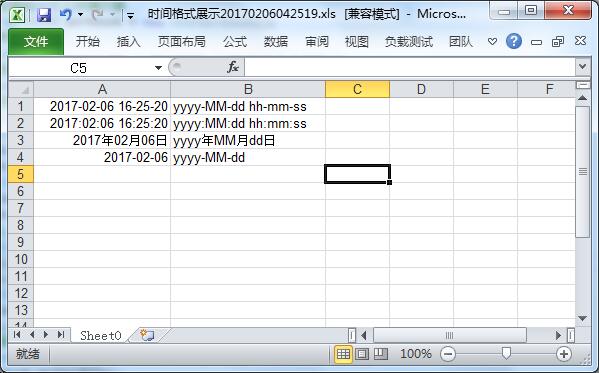Open the 视图 ribbon tab

point(357,41)
